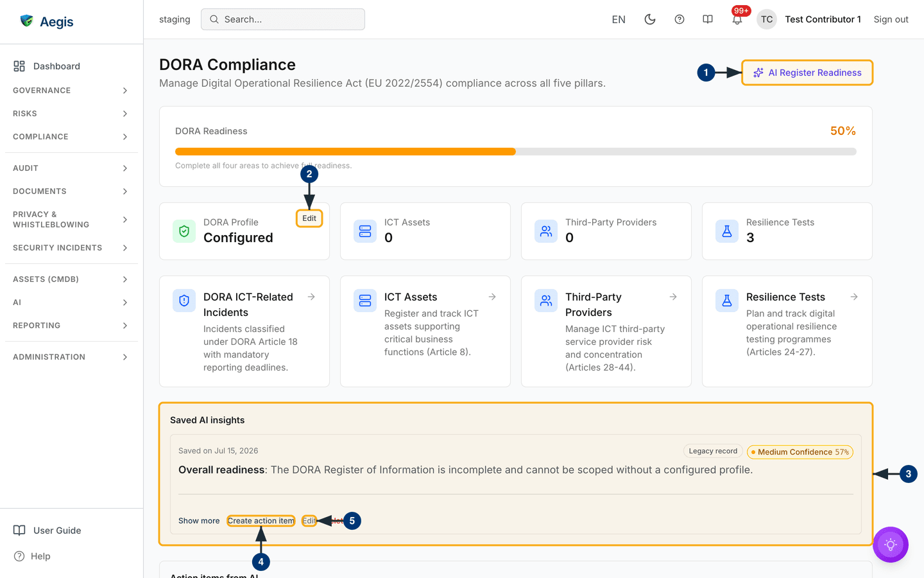Image resolution: width=924 pixels, height=578 pixels.
Task: Click Edit on the saved AI insight
Action: (x=309, y=521)
